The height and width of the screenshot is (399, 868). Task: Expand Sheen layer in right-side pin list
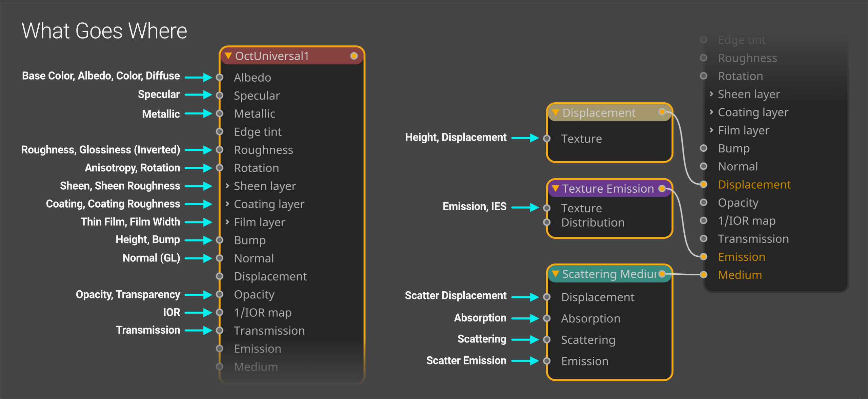pyautogui.click(x=711, y=94)
